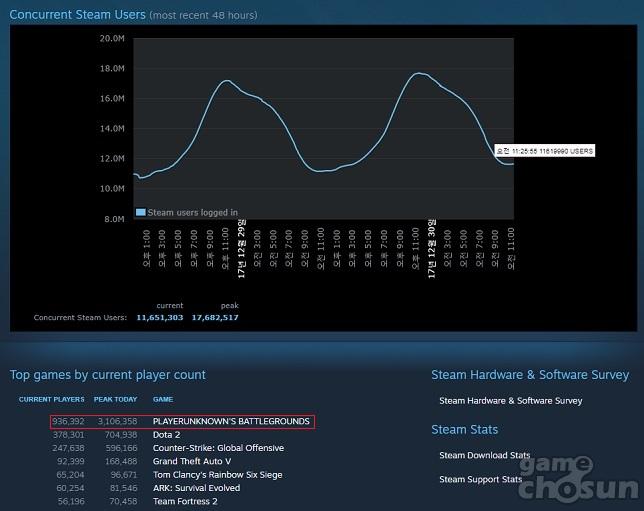Image resolution: width=644 pixels, height=511 pixels.
Task: Click the GAME column header
Action: pos(163,399)
